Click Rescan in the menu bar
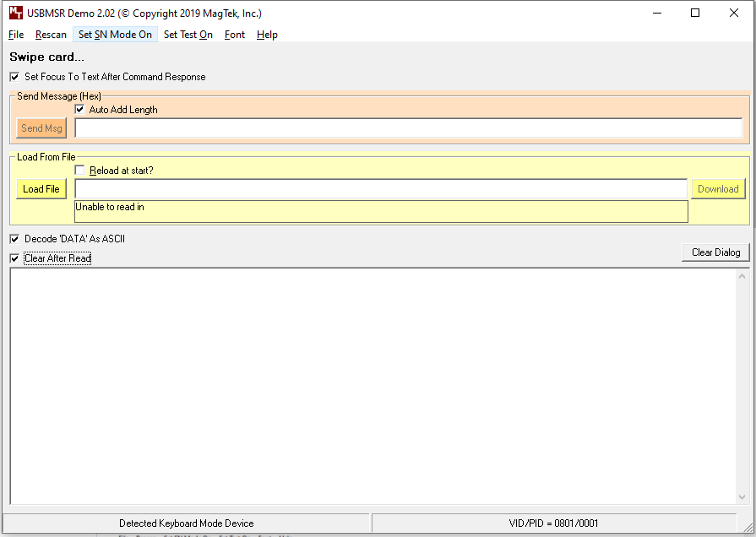The image size is (756, 537). (51, 35)
